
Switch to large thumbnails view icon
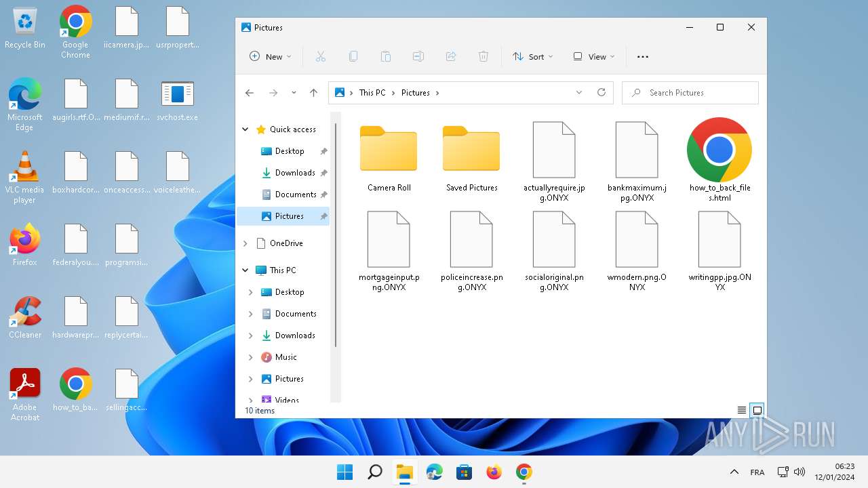[x=757, y=410]
